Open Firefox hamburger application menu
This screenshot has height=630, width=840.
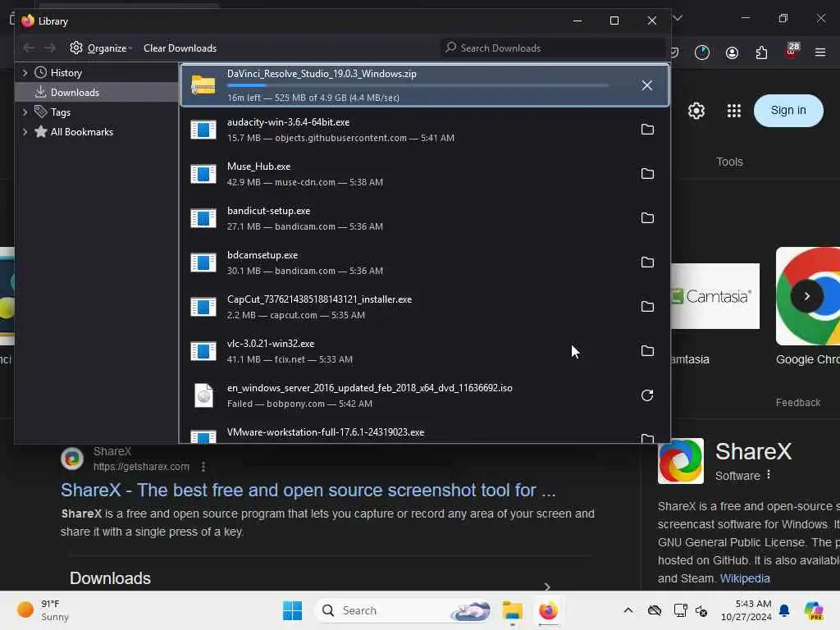click(820, 52)
